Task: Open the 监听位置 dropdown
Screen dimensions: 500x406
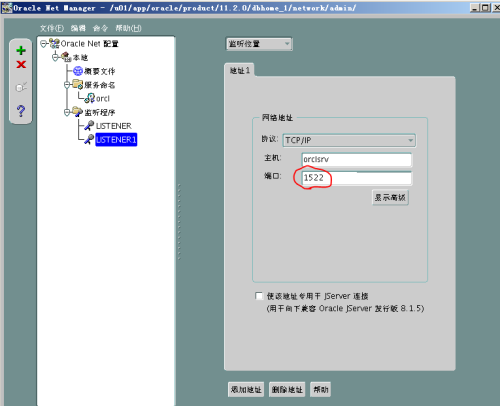Action: tap(259, 44)
